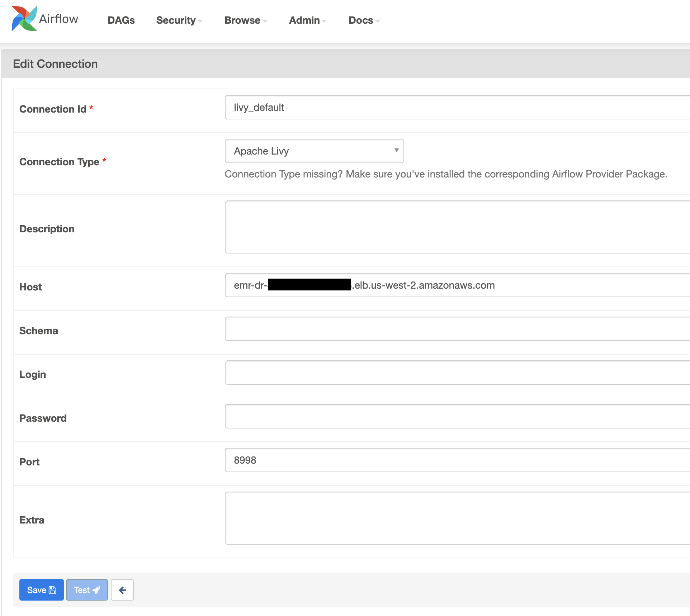
Task: Click the Airflow brand text
Action: pyautogui.click(x=58, y=19)
